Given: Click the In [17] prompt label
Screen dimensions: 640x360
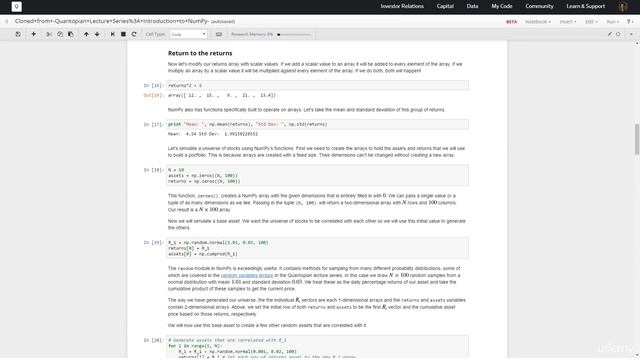Looking at the screenshot, I should point(153,124).
